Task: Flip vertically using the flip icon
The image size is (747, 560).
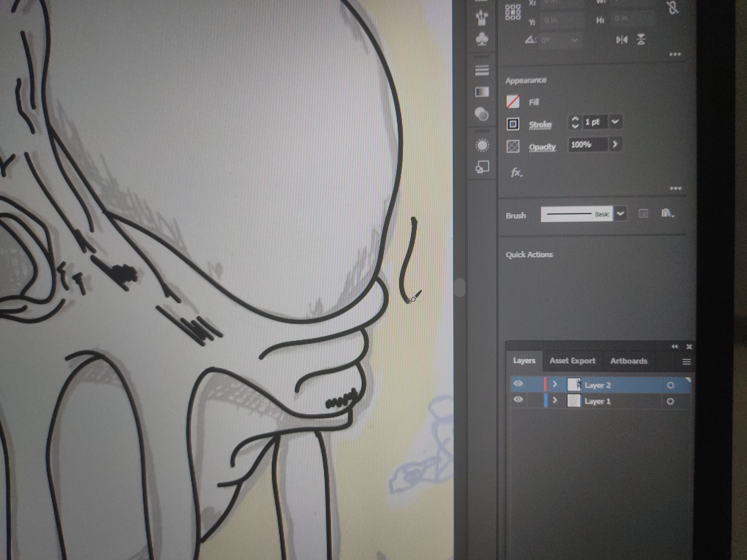Action: point(641,40)
